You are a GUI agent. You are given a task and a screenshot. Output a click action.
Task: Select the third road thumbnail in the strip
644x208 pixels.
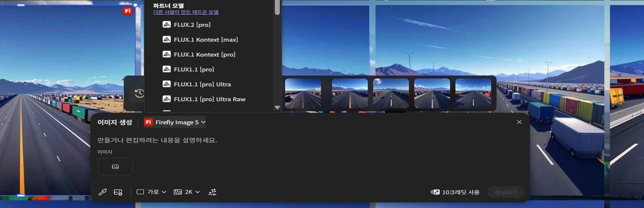[391, 93]
